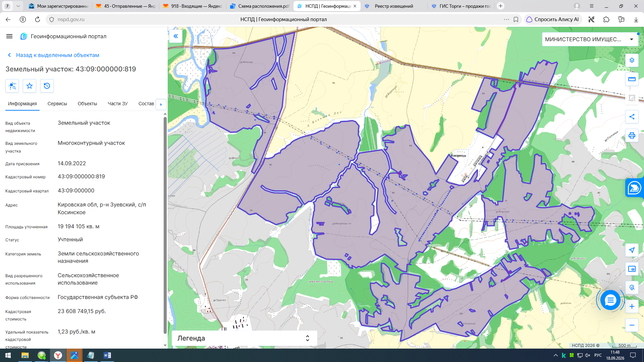
Task: Switch to the Информация tab
Action: point(22,104)
